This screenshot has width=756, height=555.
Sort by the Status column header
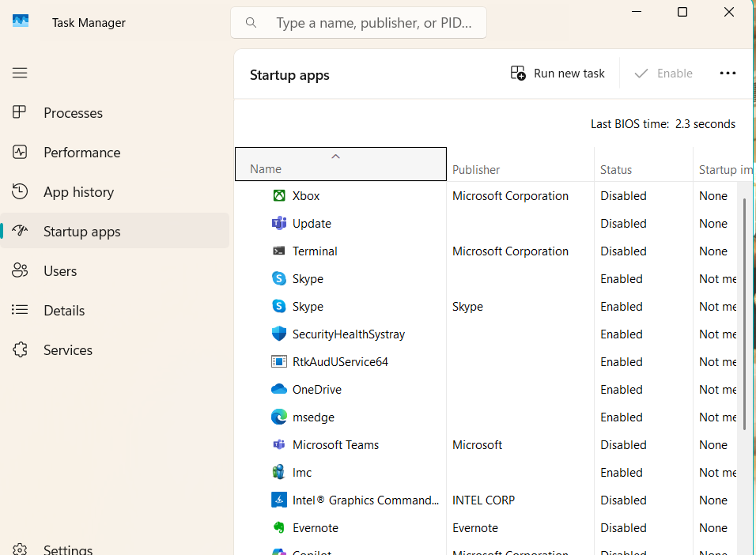(644, 164)
